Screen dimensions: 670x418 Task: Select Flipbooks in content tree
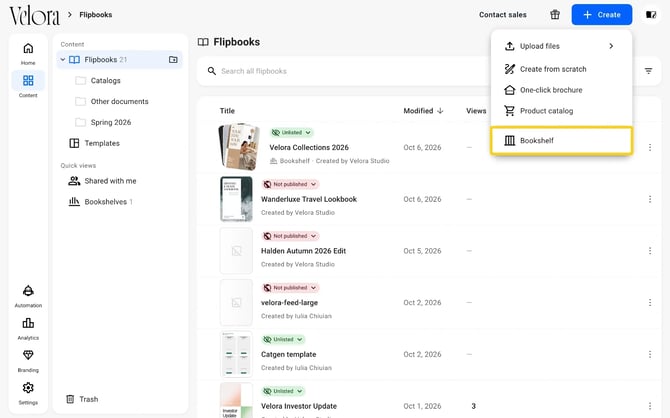[x=120, y=59]
